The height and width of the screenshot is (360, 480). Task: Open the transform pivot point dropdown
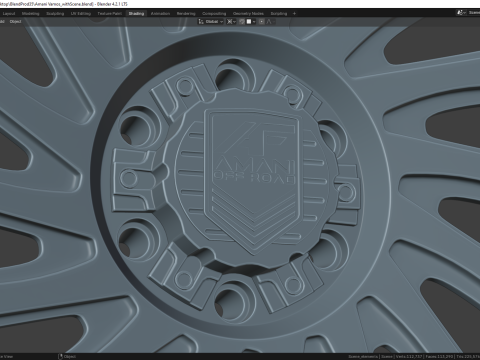click(231, 21)
